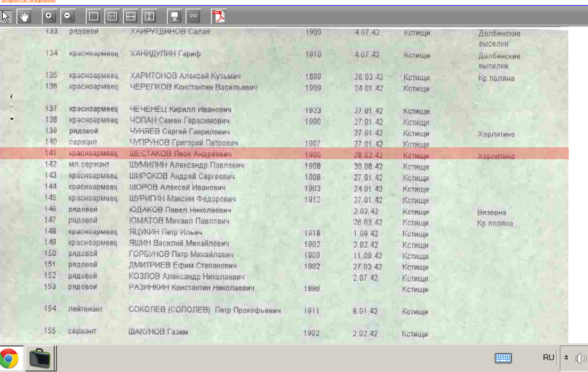Fit document to window width
This screenshot has width=588, height=372.
130,16
